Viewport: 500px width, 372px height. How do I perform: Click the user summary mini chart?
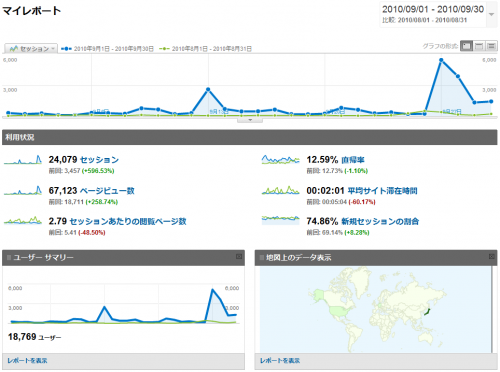coord(123,304)
